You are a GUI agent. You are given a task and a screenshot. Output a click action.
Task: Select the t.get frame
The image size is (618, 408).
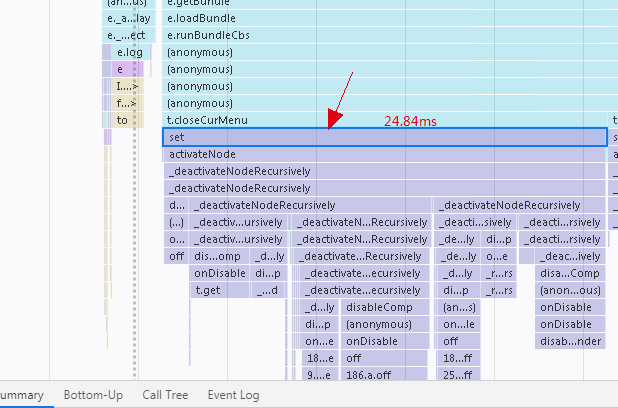click(x=219, y=291)
